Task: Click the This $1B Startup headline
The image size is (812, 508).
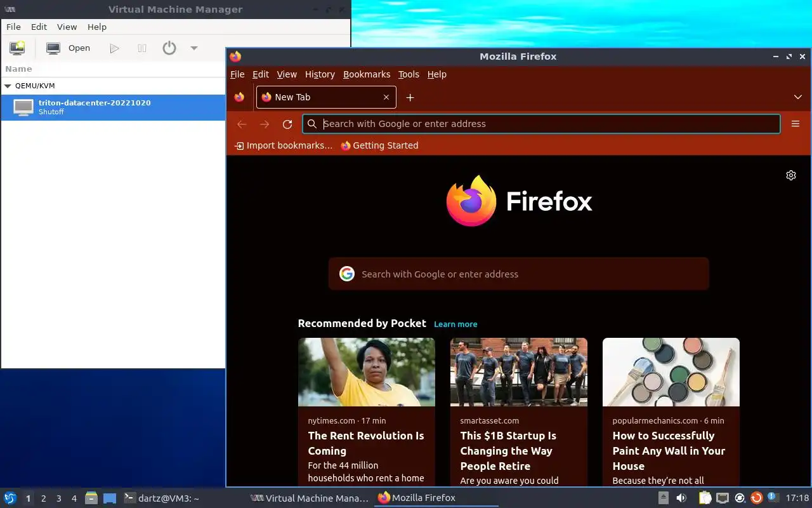Action: click(508, 451)
